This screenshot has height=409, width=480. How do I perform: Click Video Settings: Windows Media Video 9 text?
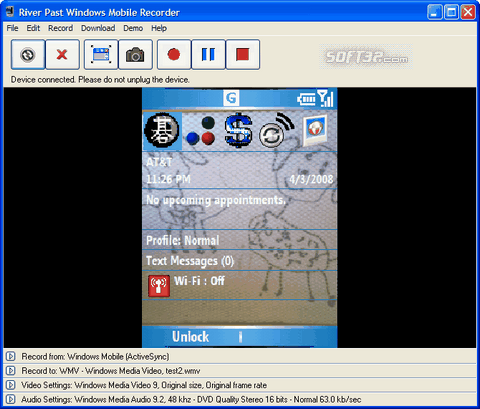point(144,385)
